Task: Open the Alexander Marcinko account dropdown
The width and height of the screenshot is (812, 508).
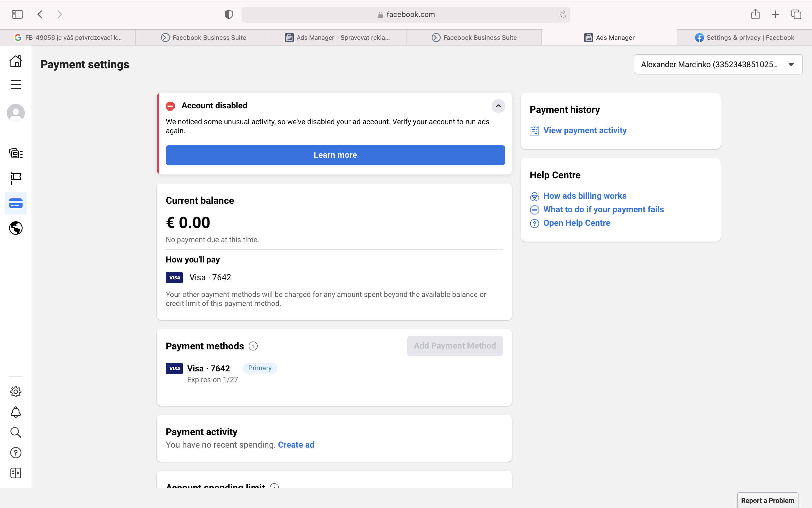Action: point(718,65)
